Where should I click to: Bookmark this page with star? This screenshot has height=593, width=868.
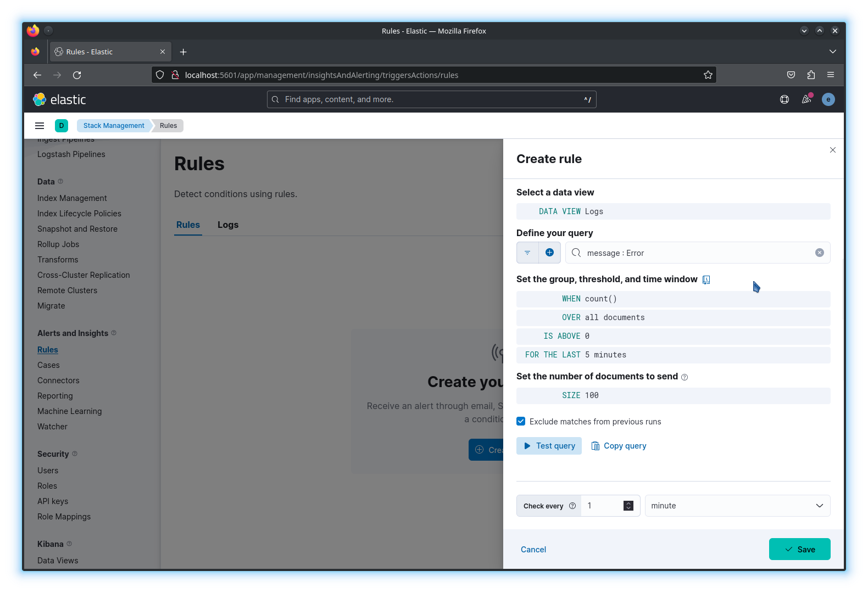(708, 75)
